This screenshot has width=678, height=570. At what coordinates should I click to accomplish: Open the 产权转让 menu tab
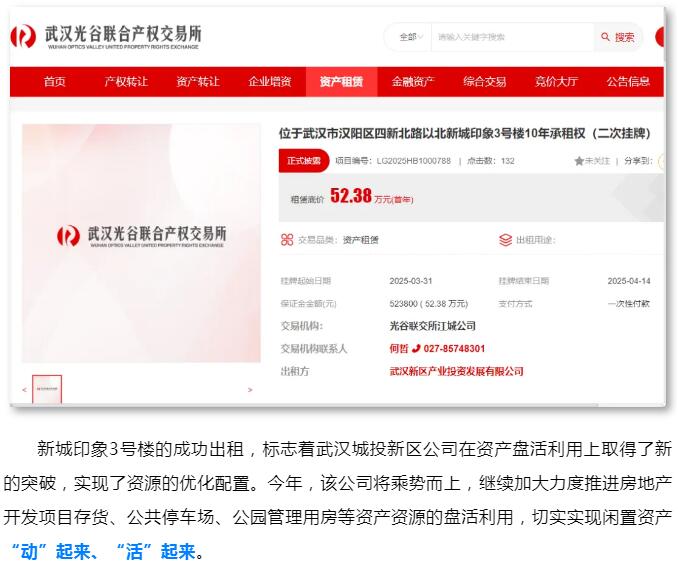click(126, 82)
